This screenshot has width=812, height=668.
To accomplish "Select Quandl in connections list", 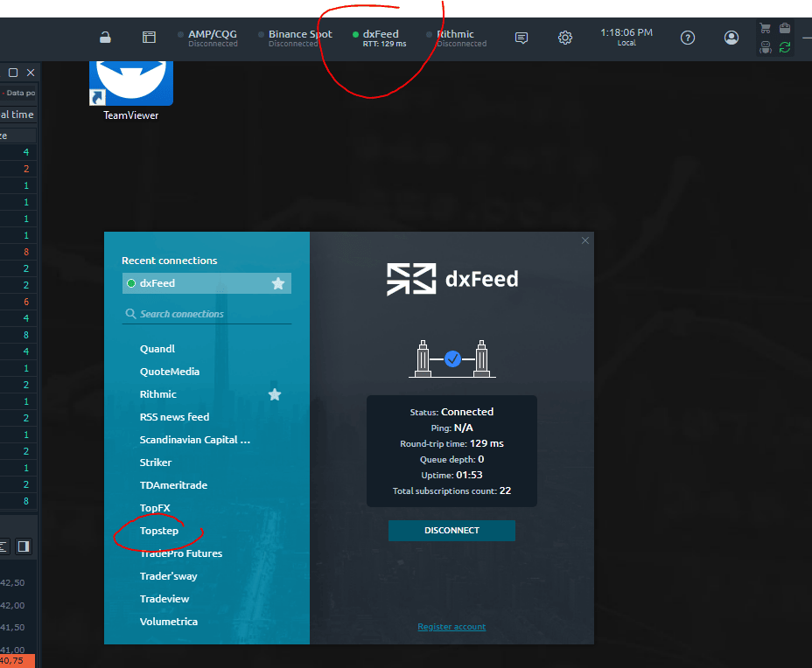I will (x=157, y=349).
